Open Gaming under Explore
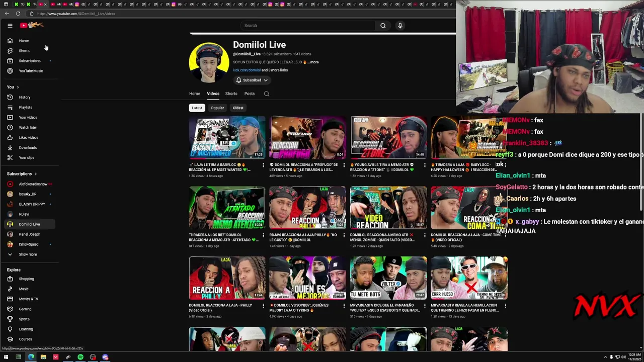Viewport: 644px width, 362px height. point(25,309)
